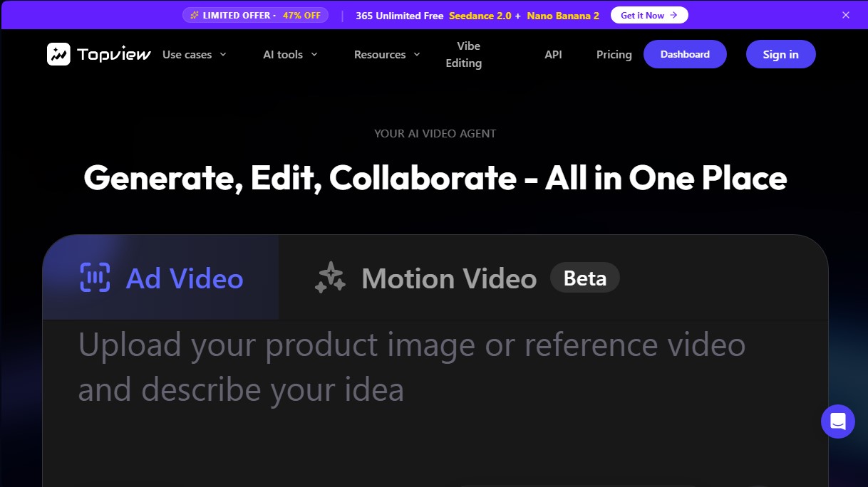Click the Topview logo icon
The width and height of the screenshot is (868, 487).
[58, 54]
